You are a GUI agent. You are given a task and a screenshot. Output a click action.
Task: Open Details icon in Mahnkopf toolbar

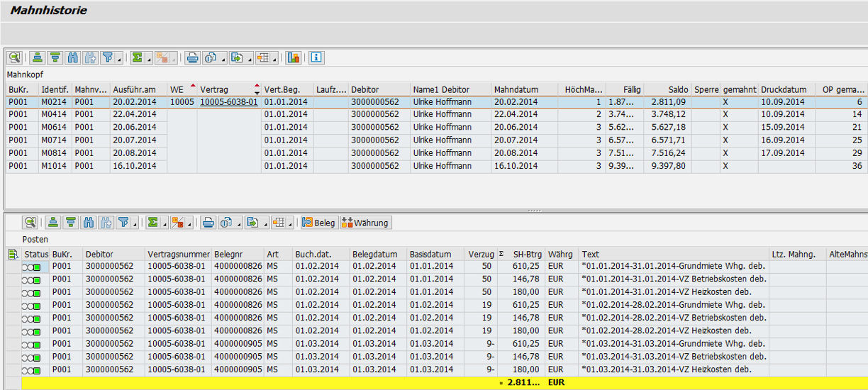coord(14,57)
